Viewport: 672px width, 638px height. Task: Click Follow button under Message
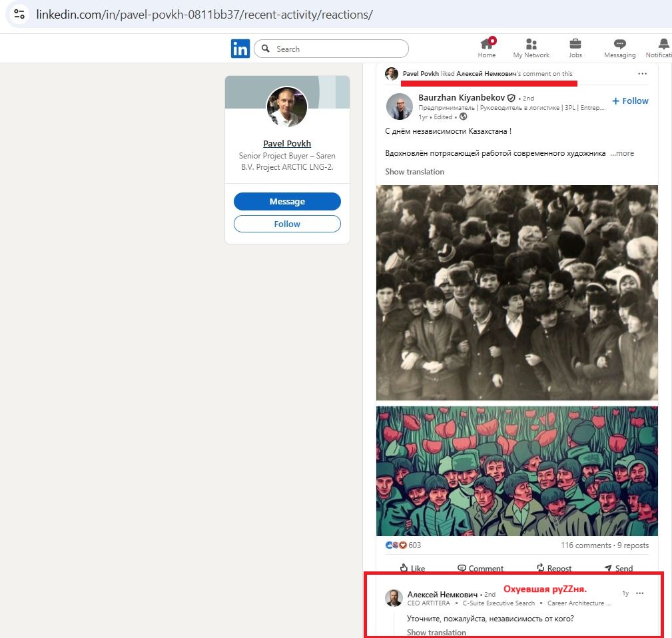pos(287,224)
